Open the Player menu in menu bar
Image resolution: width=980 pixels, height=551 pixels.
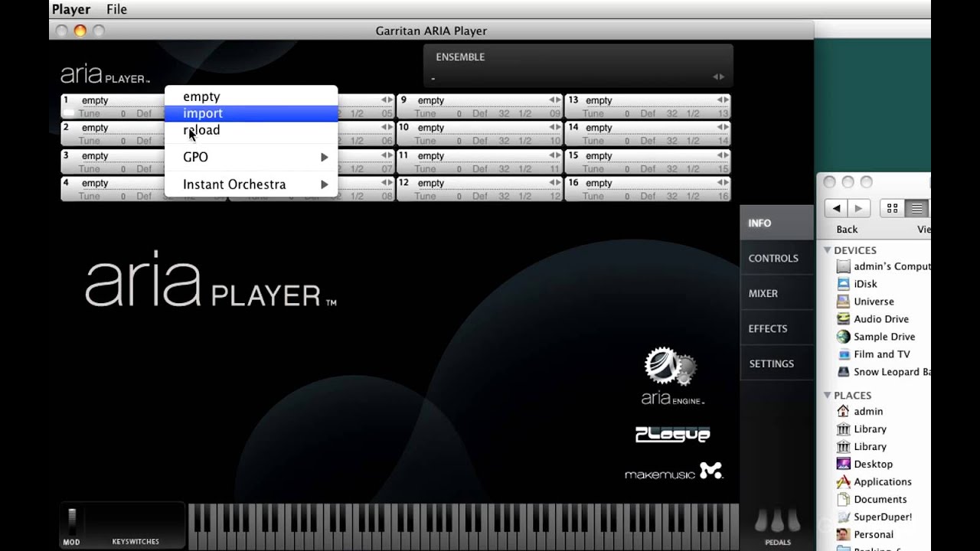(71, 9)
